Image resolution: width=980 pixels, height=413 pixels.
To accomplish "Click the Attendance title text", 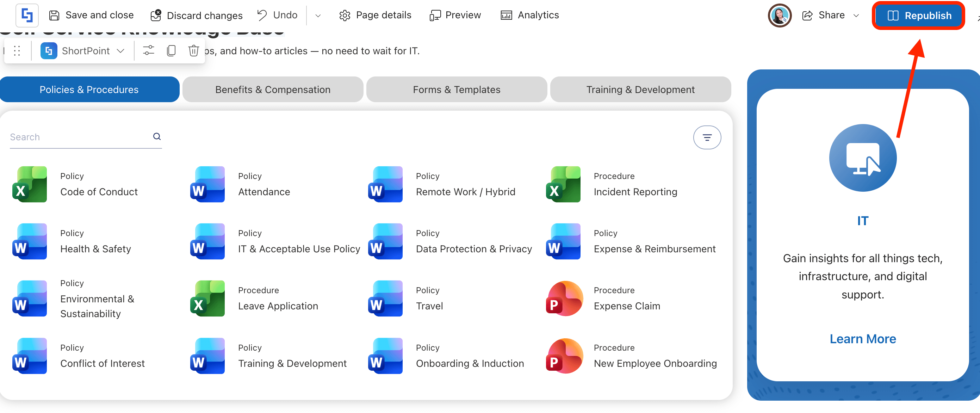I will click(264, 192).
